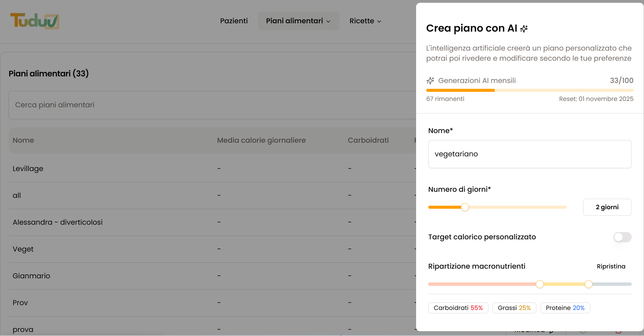Sort by Media calorie giornaliere column header
The image size is (644, 336).
pyautogui.click(x=261, y=140)
